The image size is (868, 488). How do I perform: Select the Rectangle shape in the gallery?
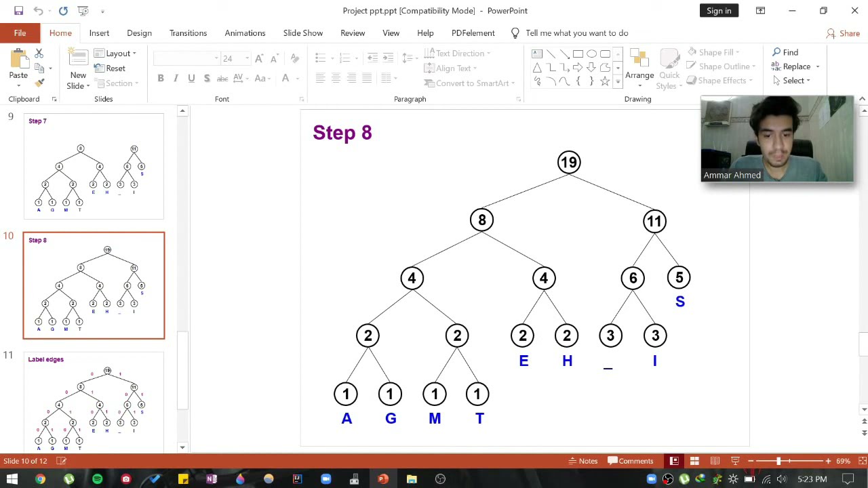[x=578, y=54]
